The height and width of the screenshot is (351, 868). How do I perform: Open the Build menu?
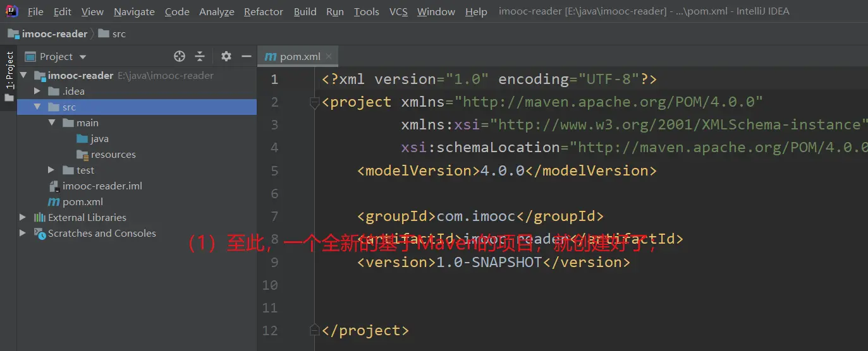pos(305,11)
